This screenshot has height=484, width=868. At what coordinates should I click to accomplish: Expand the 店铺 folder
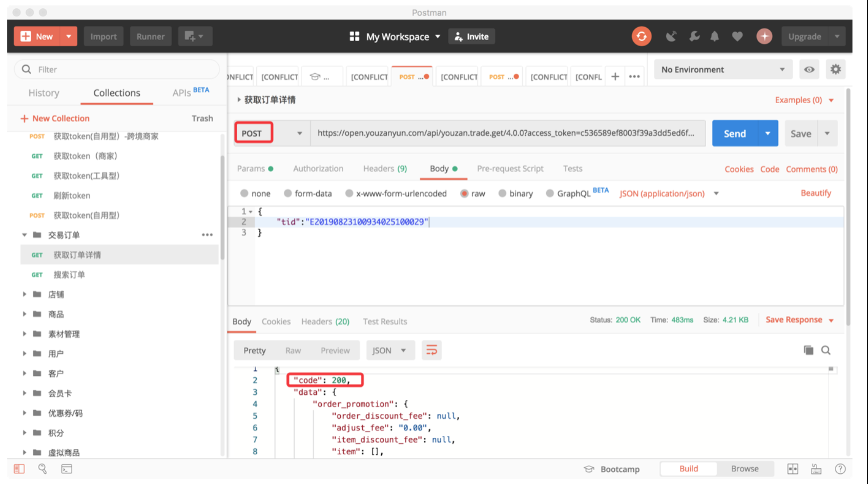(24, 294)
